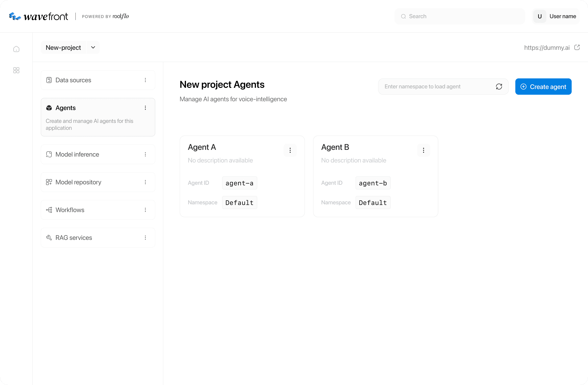Open the Workflows three-dot menu

point(145,210)
